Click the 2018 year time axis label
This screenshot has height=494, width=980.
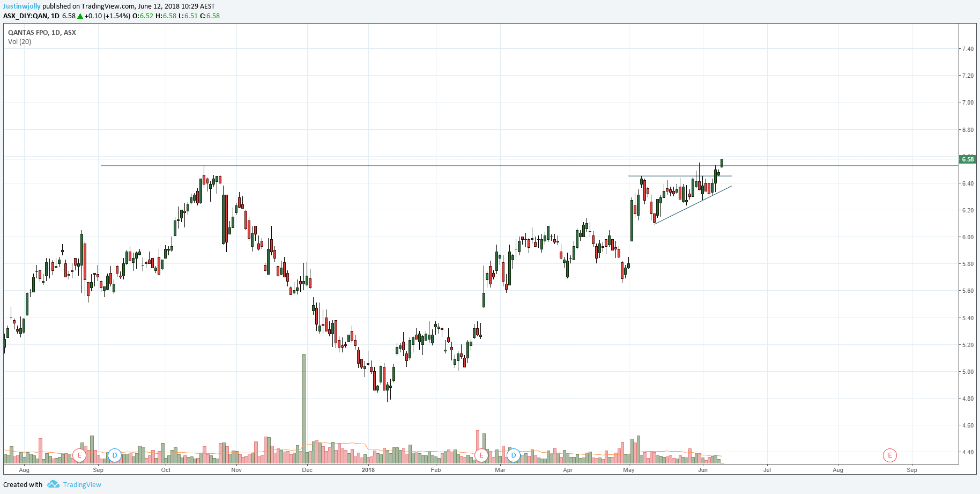click(368, 470)
